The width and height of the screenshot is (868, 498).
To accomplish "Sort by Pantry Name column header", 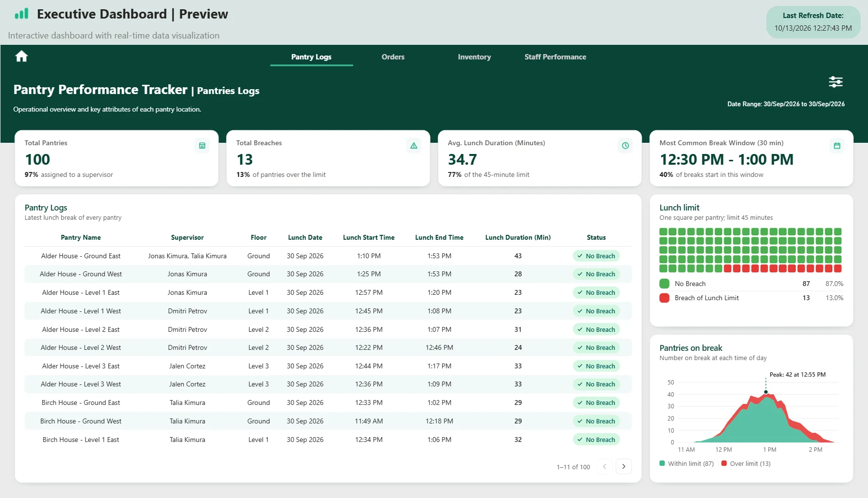I will tap(80, 237).
